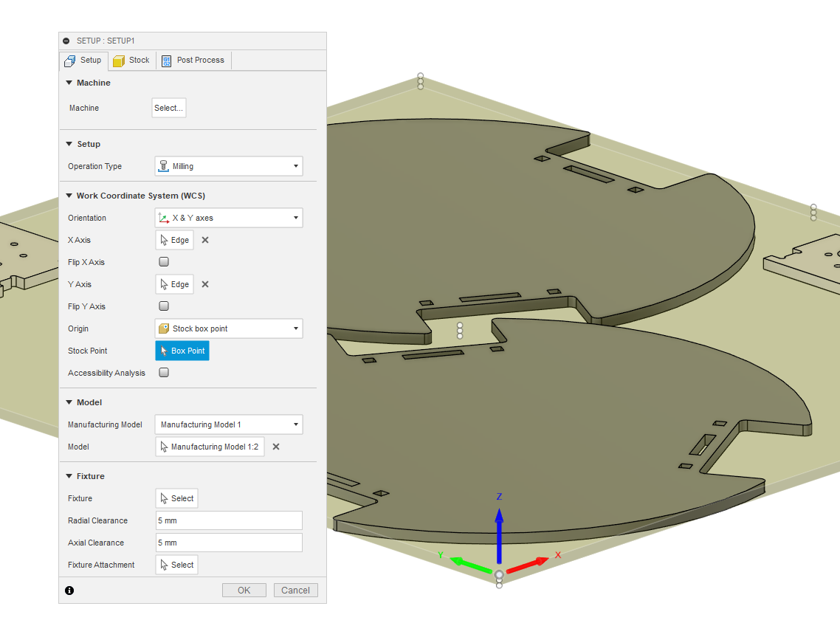
Task: Click the Y Axis Edge selector
Action: coord(175,284)
